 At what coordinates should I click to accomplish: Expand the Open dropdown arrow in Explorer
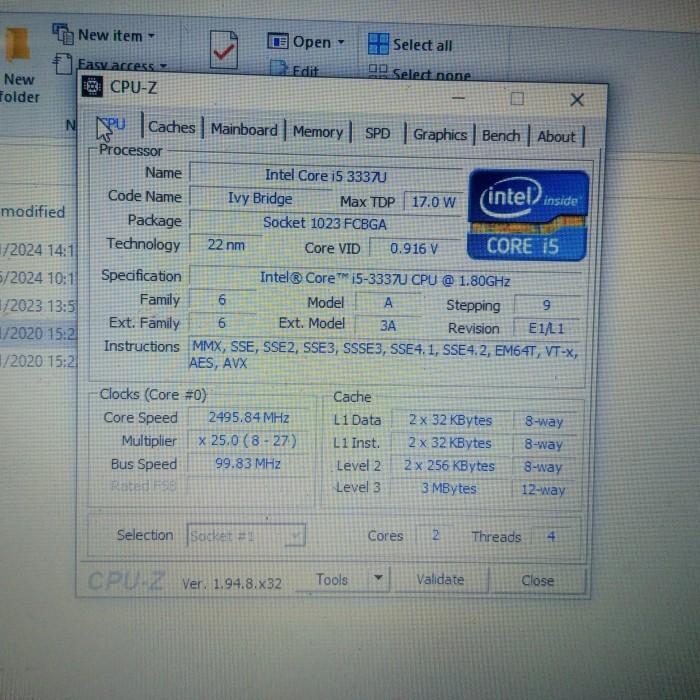pos(341,42)
